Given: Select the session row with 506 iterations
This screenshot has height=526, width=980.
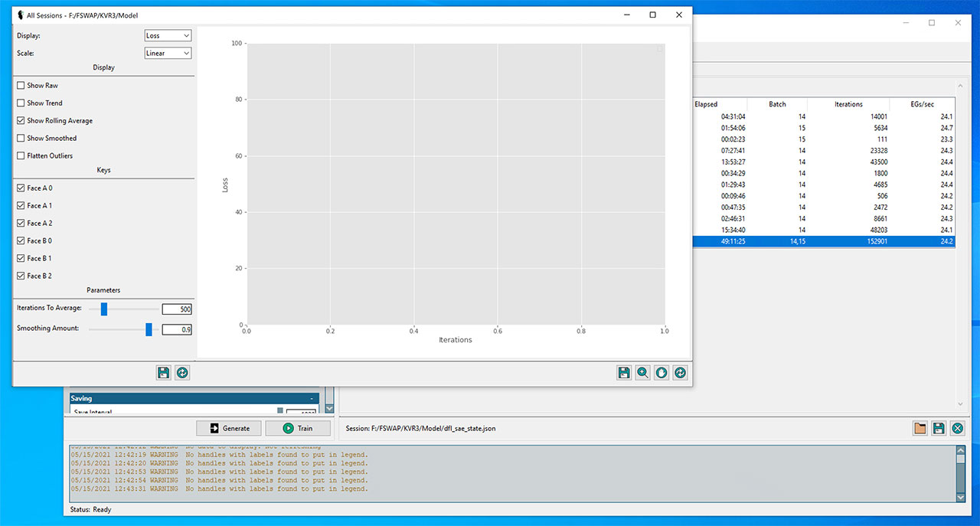Looking at the screenshot, I should tap(824, 196).
